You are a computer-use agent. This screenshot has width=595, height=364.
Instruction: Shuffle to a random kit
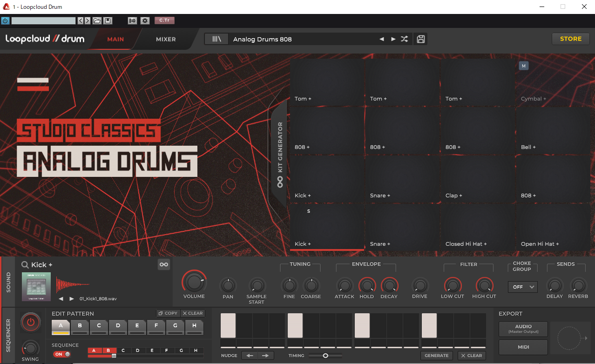(x=405, y=39)
